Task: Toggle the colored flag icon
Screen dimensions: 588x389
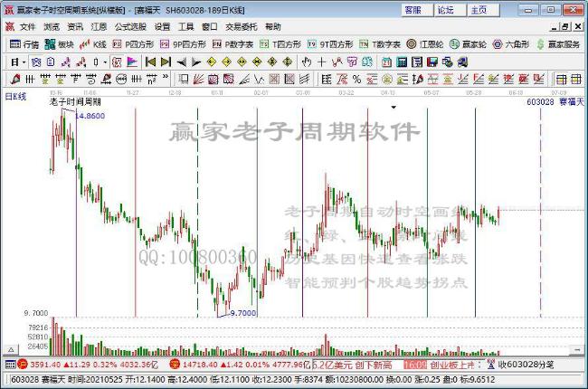Action: click(132, 62)
